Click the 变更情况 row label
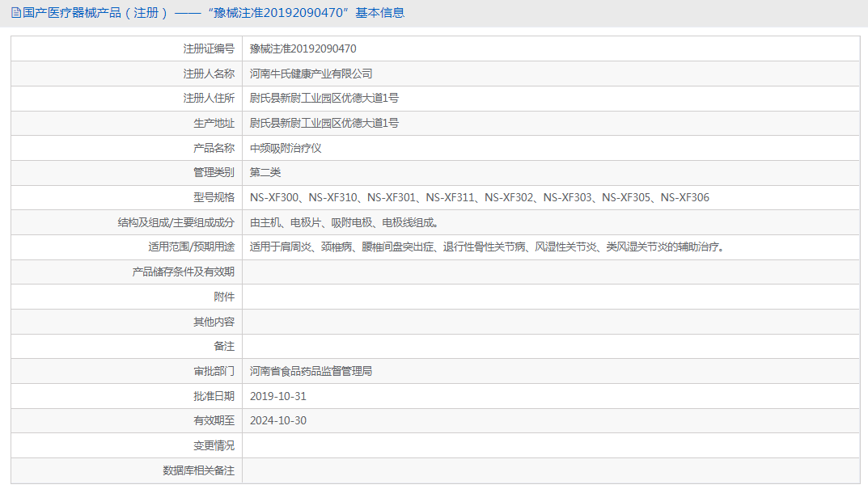The height and width of the screenshot is (489, 868). click(x=214, y=445)
